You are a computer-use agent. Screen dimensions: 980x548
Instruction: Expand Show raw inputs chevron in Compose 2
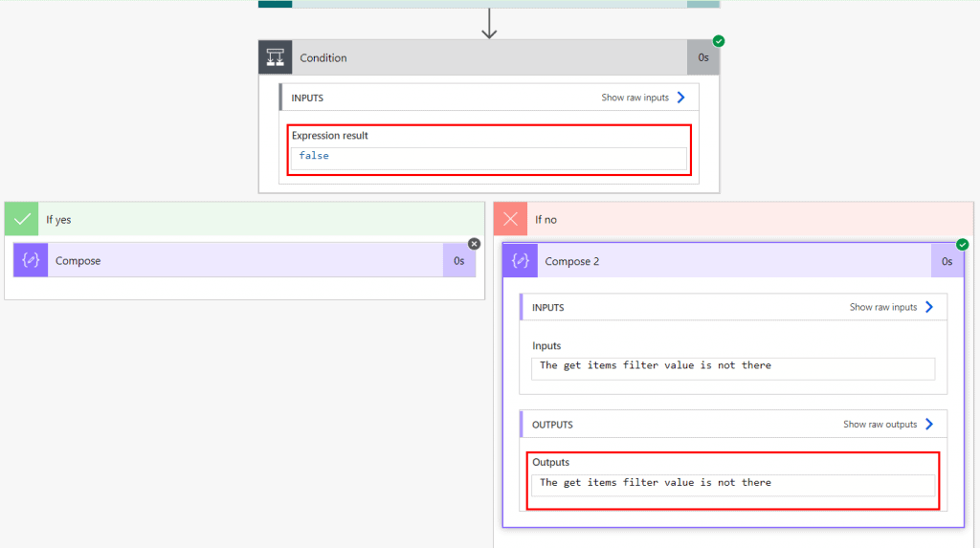coord(929,307)
